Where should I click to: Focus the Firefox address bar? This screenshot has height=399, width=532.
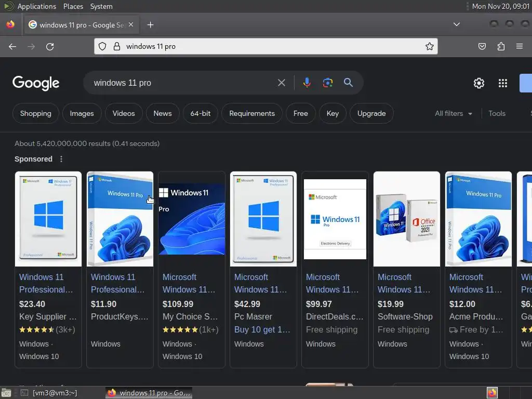tap(265, 46)
